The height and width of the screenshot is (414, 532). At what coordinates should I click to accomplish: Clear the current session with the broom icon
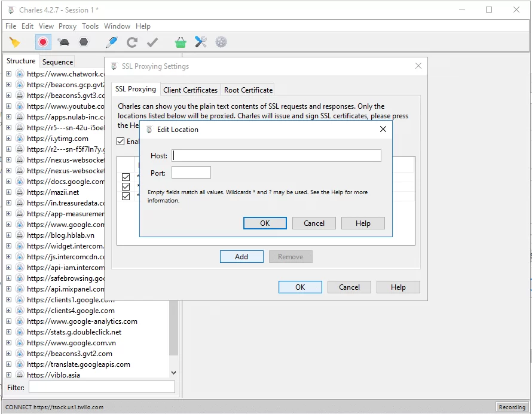[x=14, y=42]
